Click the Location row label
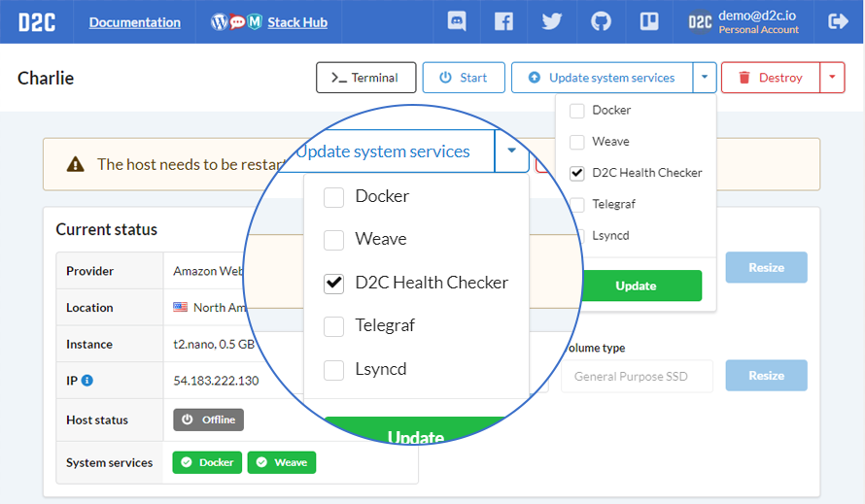The image size is (865, 504). (x=89, y=308)
